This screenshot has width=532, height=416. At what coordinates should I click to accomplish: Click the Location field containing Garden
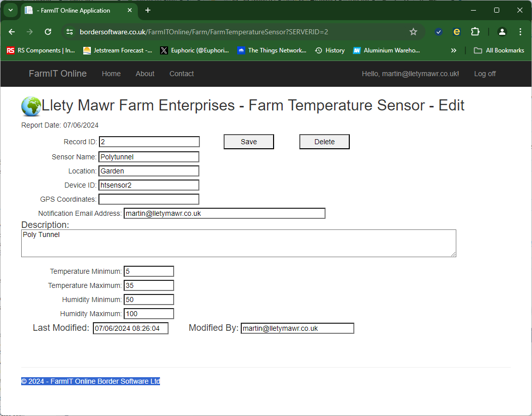[149, 171]
